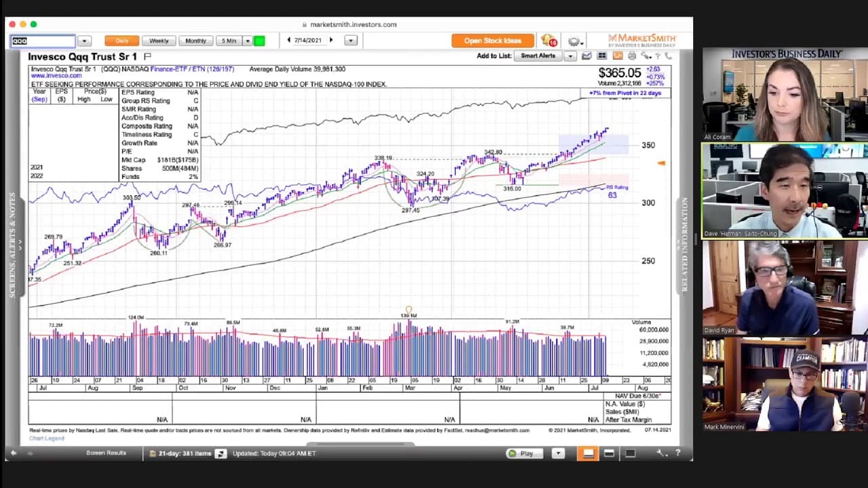868x488 pixels.
Task: Click the +7% from Pivot in 22 days note
Action: (625, 93)
